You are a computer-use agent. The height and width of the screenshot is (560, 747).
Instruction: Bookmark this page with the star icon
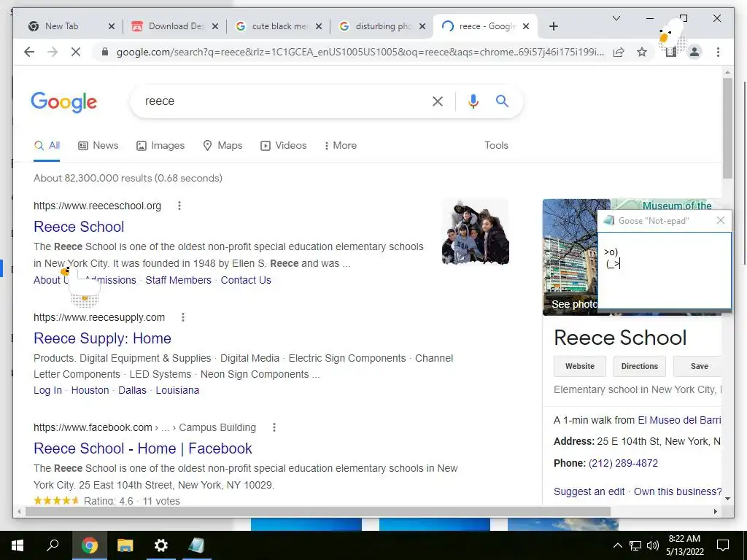click(x=642, y=52)
